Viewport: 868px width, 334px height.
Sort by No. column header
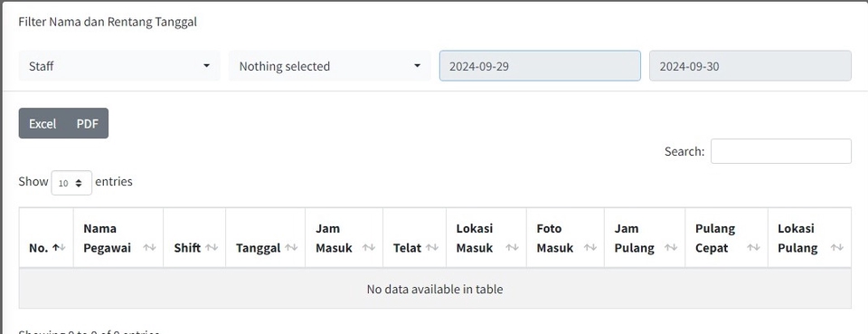point(46,238)
